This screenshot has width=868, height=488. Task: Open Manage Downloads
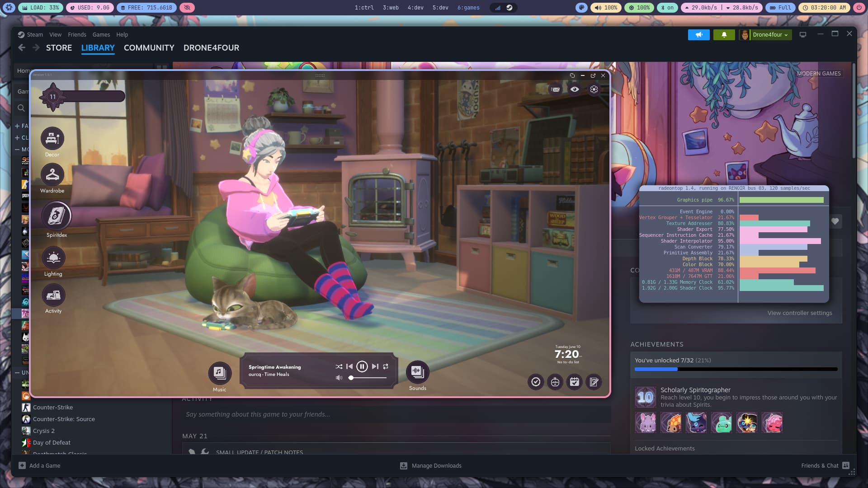431,465
